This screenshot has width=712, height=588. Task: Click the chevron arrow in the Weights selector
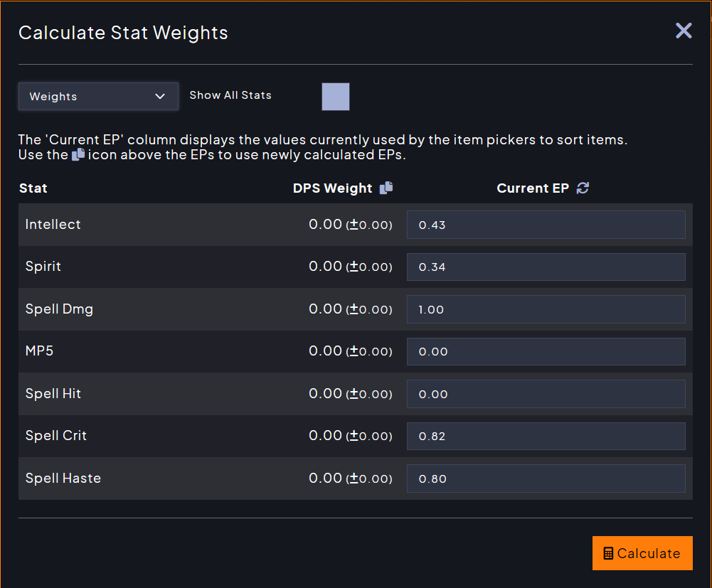coord(160,96)
